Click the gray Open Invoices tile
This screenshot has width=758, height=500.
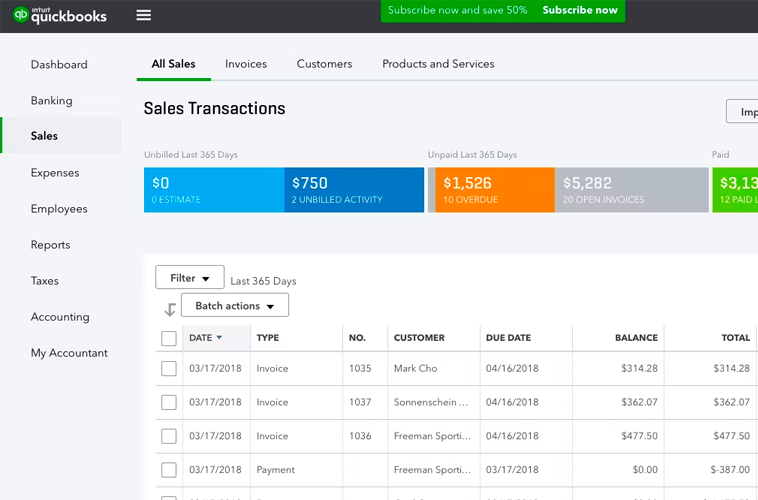[x=631, y=190]
